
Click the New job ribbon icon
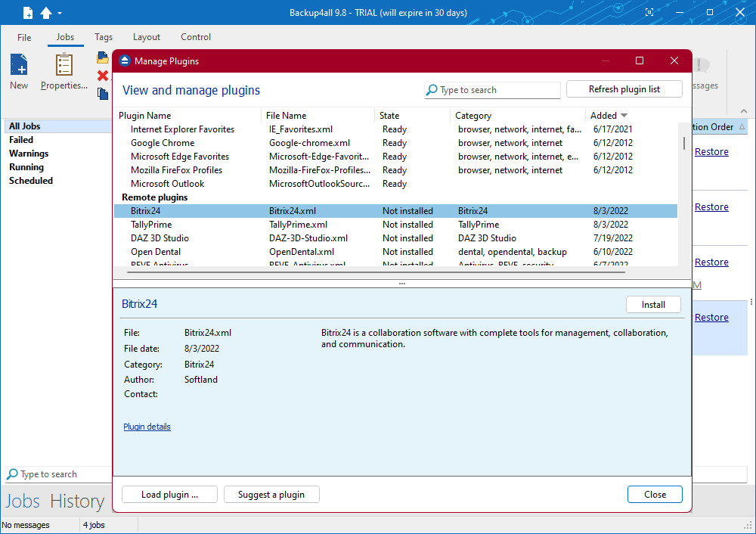(x=20, y=71)
